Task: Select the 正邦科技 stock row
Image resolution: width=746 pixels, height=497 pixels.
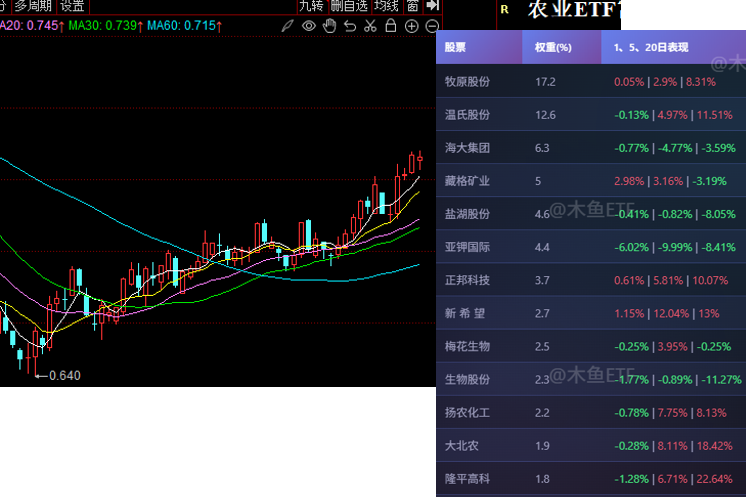Action: pyautogui.click(x=591, y=280)
